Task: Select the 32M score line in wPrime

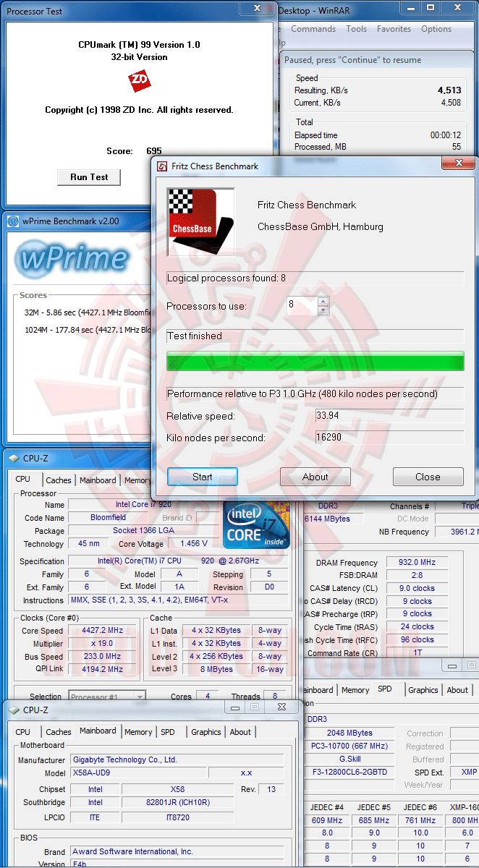Action: (88, 312)
